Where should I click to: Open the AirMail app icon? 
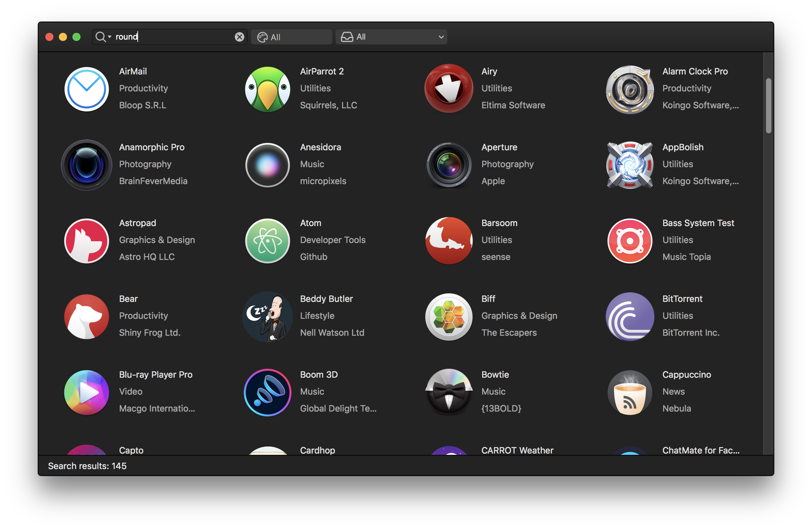point(87,89)
